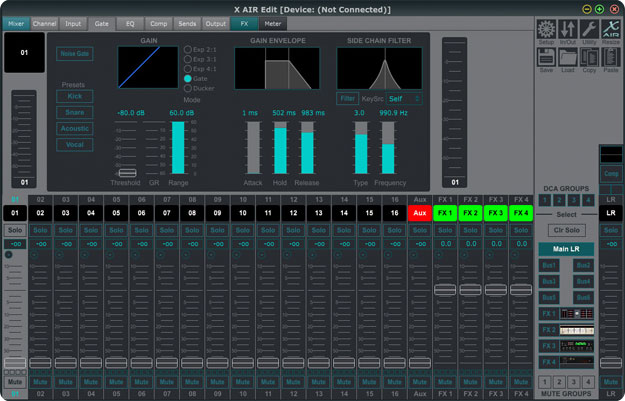Switch to the Channel tab
The image size is (625, 401).
pyautogui.click(x=44, y=24)
